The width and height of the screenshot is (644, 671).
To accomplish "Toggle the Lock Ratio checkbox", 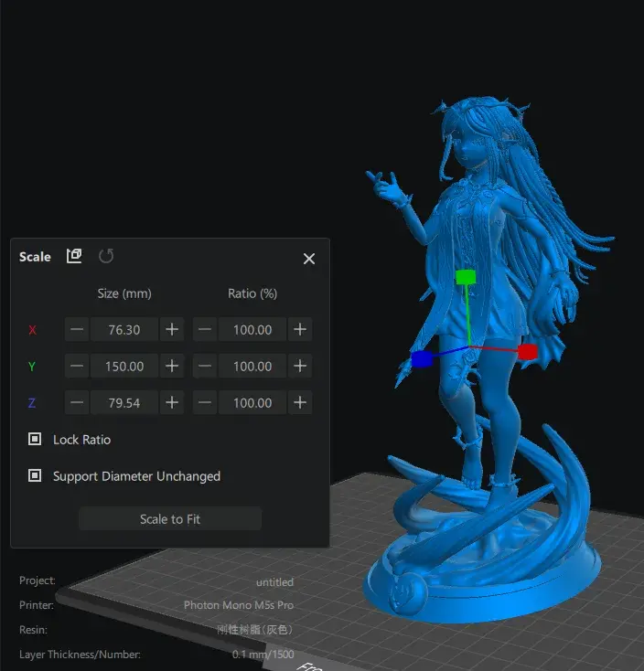I will [35, 439].
